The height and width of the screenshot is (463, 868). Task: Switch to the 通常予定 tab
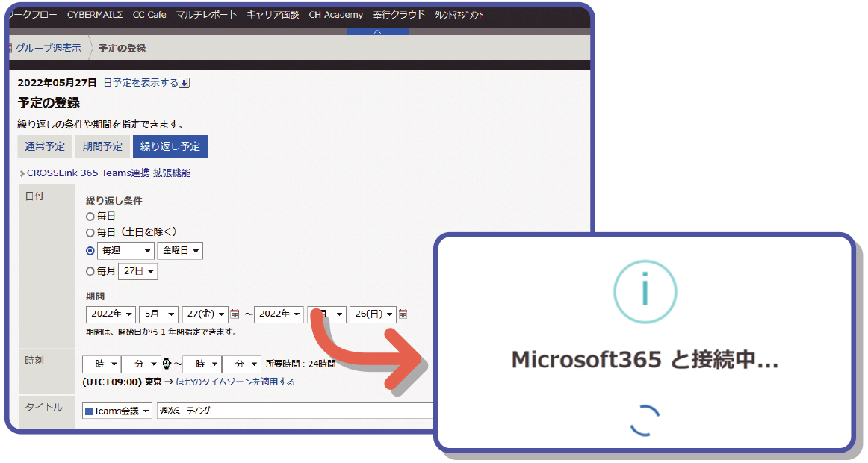click(x=44, y=146)
